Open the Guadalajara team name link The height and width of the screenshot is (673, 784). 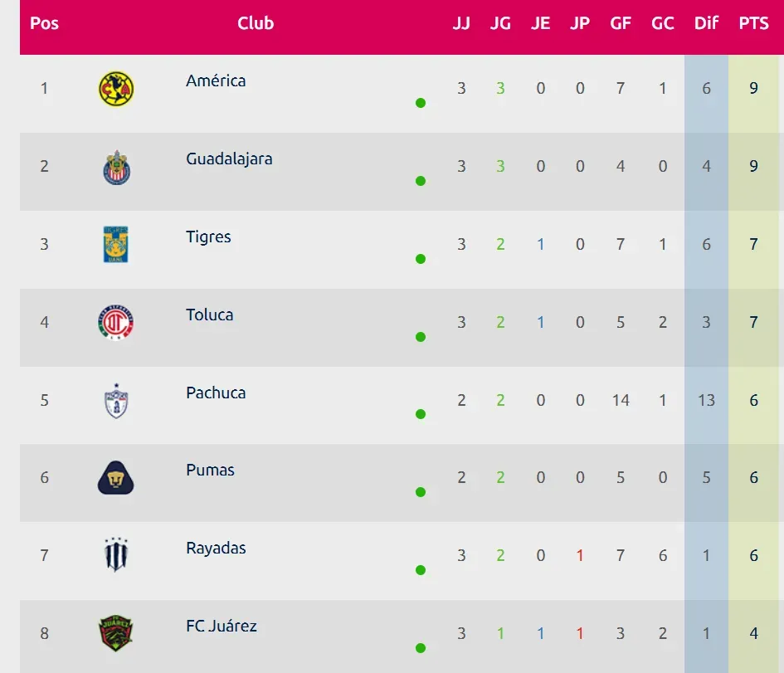point(229,159)
